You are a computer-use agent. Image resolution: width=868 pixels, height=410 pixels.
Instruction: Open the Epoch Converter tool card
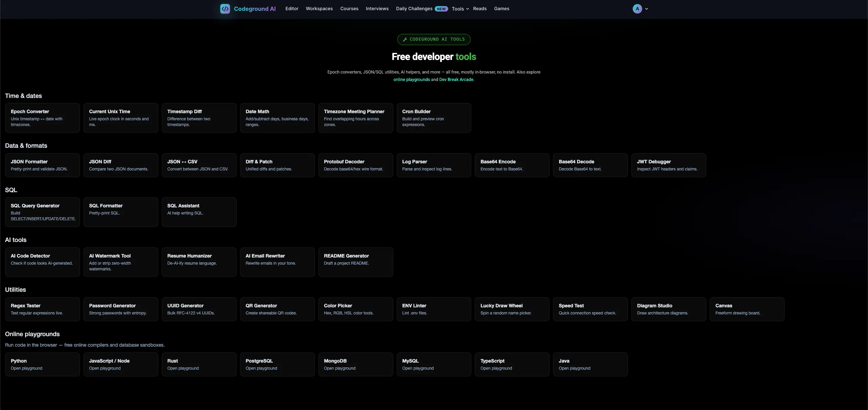tap(42, 118)
